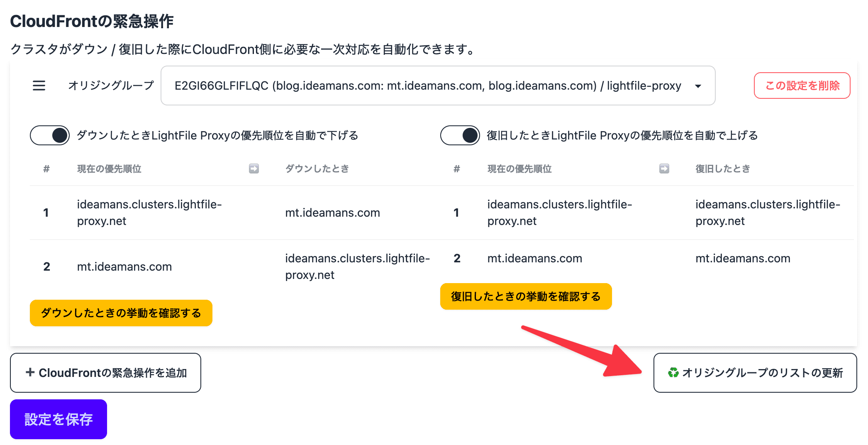Click CloudFrontの緊急操作を追加 button
The height and width of the screenshot is (445, 868).
pos(105,373)
